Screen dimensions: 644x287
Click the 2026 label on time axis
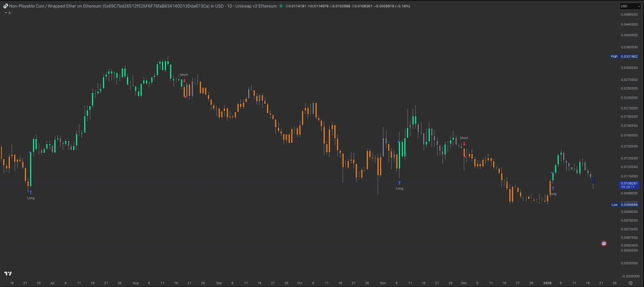coord(547,283)
